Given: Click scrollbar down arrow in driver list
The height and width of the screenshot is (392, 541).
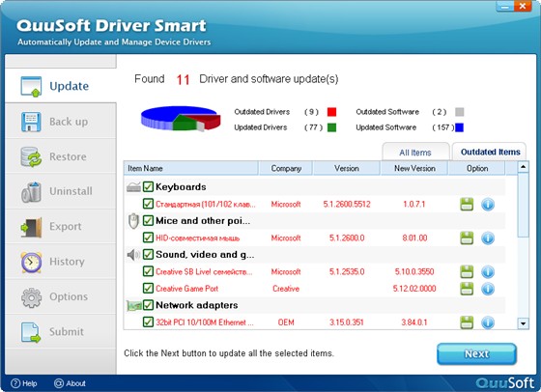Looking at the screenshot, I should (x=524, y=323).
